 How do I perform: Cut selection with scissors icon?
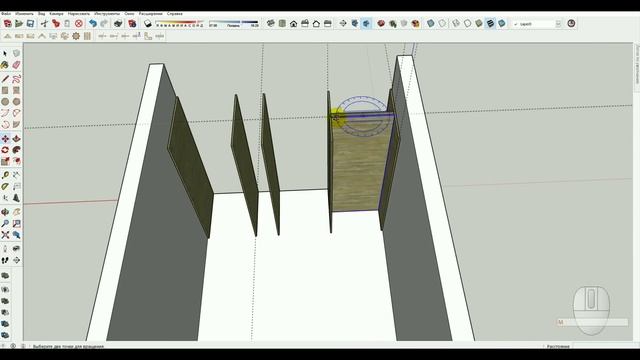pos(44,24)
